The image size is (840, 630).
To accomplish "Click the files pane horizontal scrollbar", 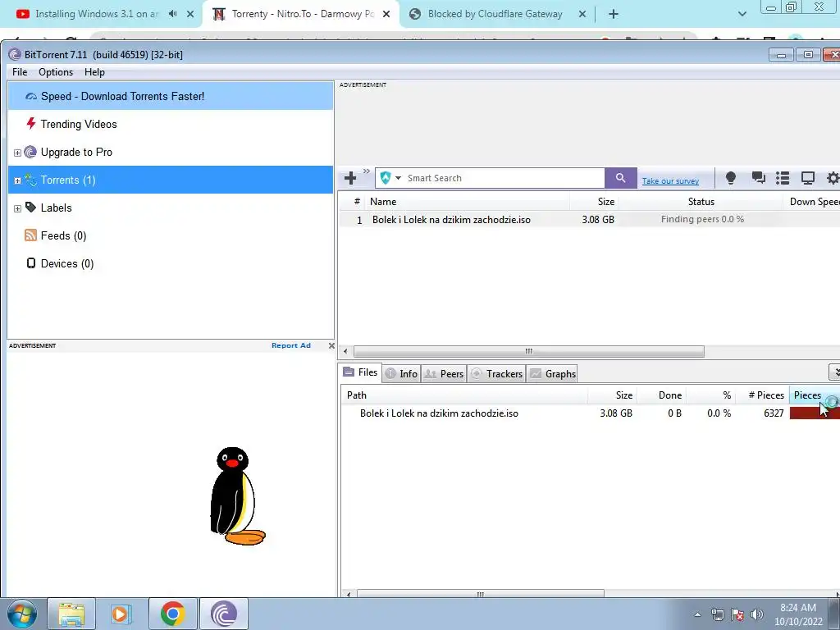I will (481, 594).
